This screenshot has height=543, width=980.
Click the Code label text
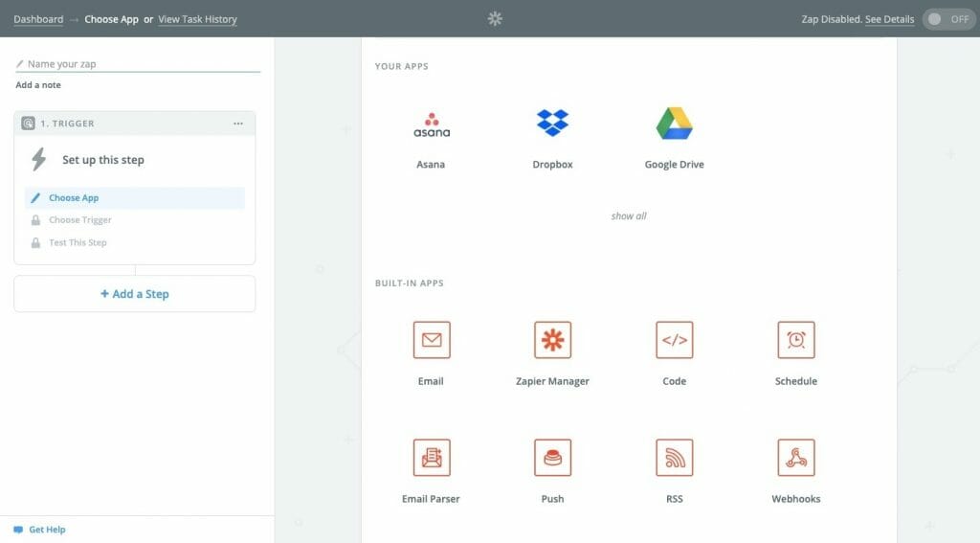pyautogui.click(x=675, y=381)
